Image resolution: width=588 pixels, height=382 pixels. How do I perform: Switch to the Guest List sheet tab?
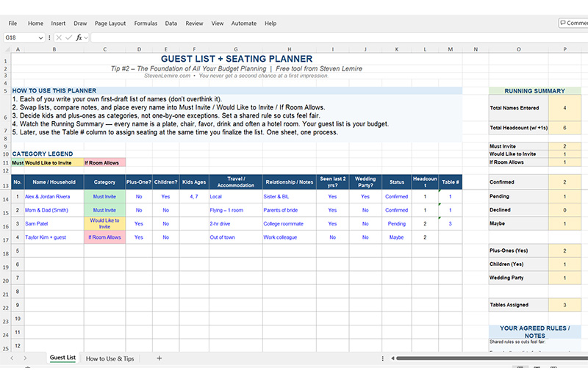pyautogui.click(x=62, y=358)
